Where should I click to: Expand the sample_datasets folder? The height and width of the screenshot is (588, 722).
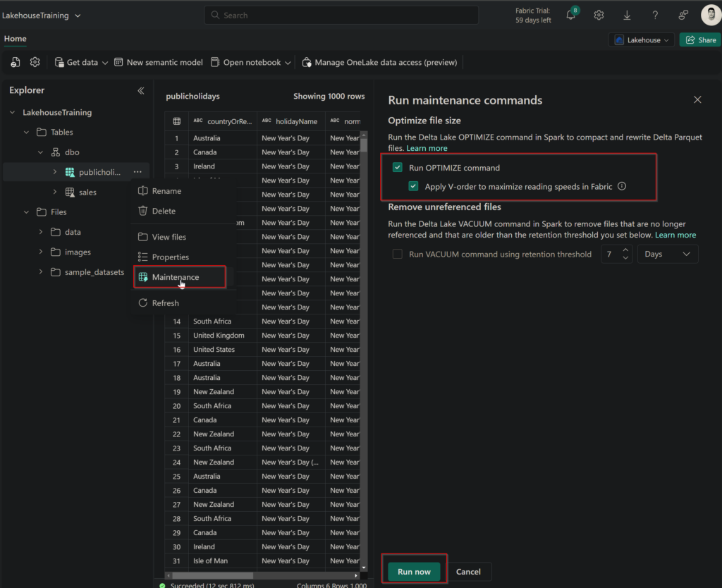40,271
